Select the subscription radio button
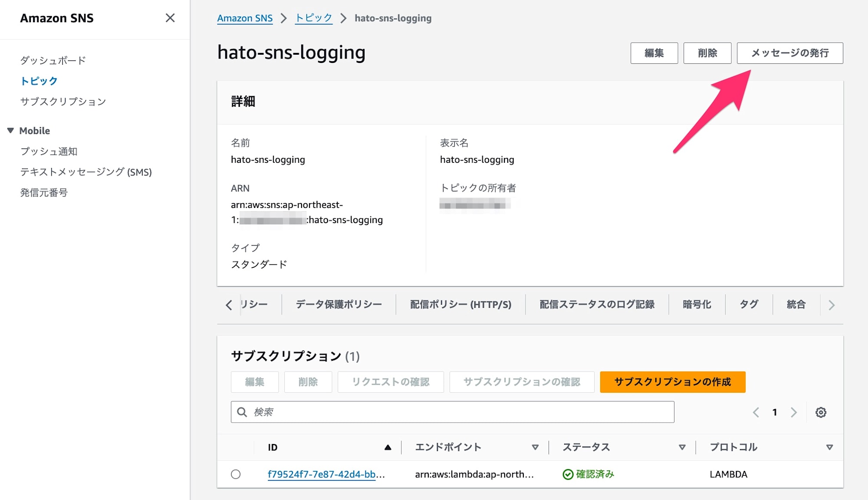 click(x=236, y=473)
